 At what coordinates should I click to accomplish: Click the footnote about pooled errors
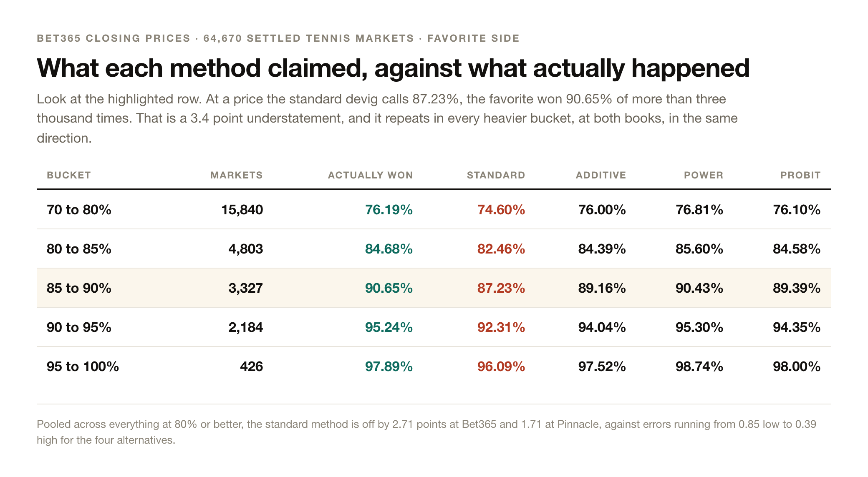[426, 432]
